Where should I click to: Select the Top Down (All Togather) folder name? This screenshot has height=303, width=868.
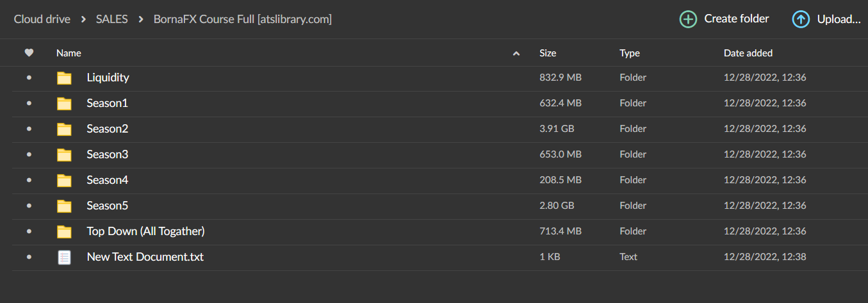click(x=145, y=231)
